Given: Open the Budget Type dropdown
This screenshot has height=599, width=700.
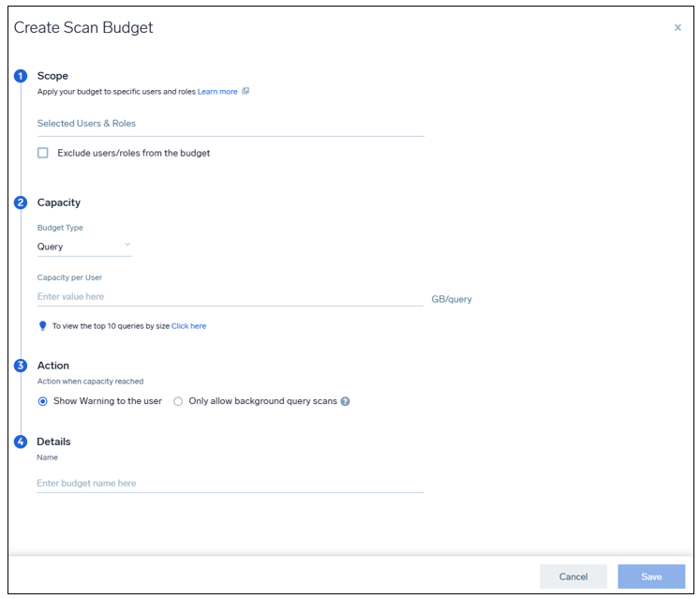Looking at the screenshot, I should tap(84, 247).
